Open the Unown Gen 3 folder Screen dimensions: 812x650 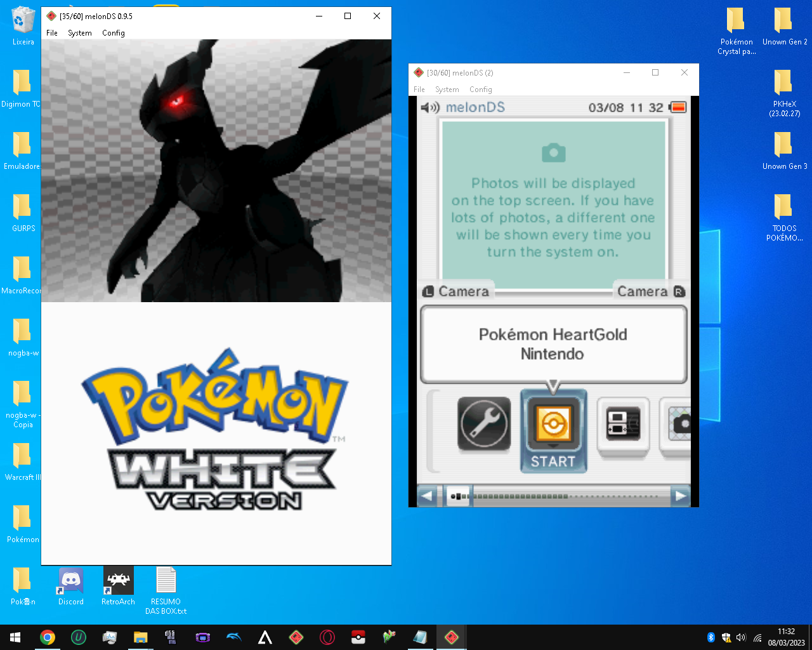coord(785,151)
